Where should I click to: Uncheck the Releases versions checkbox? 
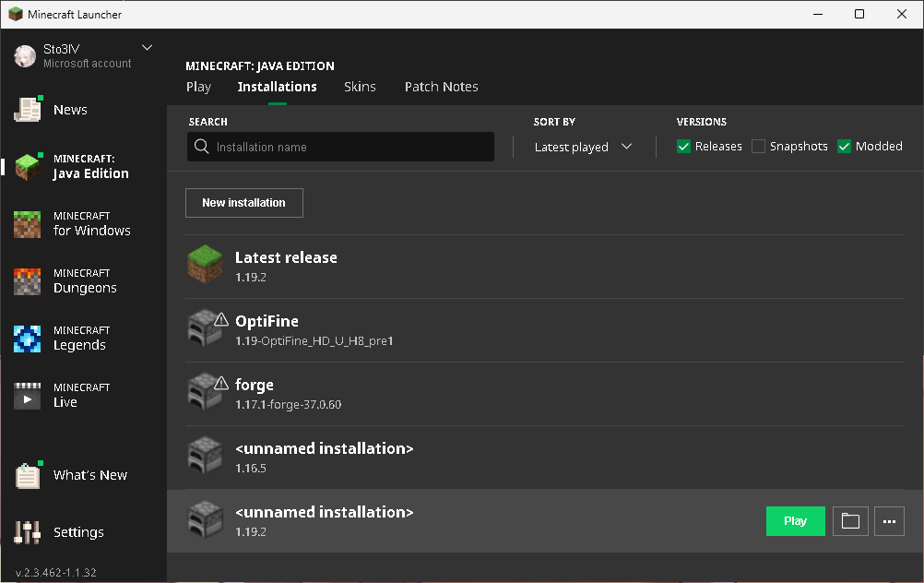pyautogui.click(x=683, y=146)
